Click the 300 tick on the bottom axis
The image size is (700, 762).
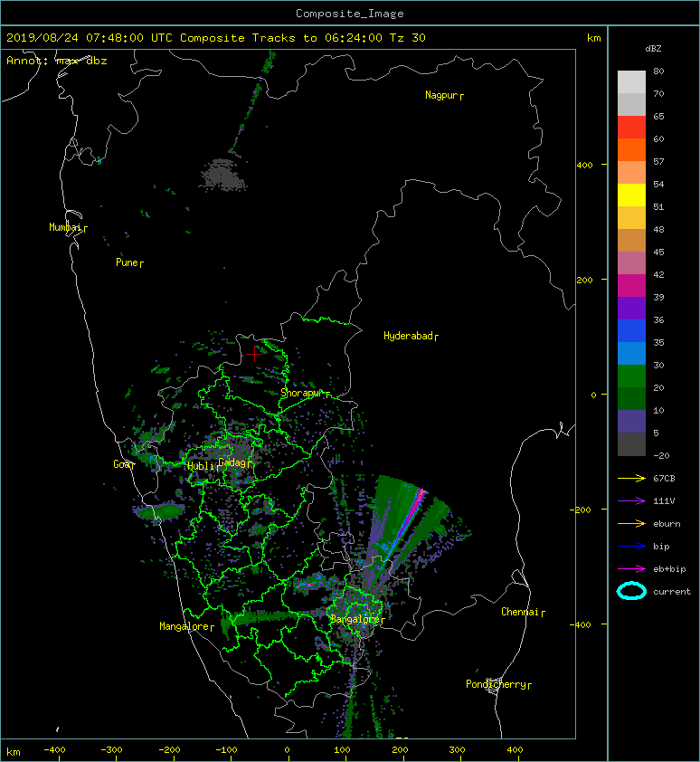click(457, 750)
